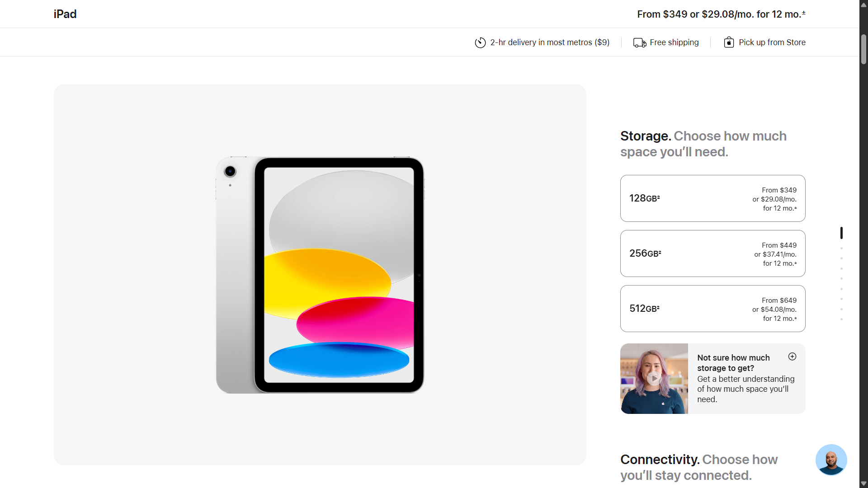
Task: Click the active section indicator bar
Action: (841, 233)
